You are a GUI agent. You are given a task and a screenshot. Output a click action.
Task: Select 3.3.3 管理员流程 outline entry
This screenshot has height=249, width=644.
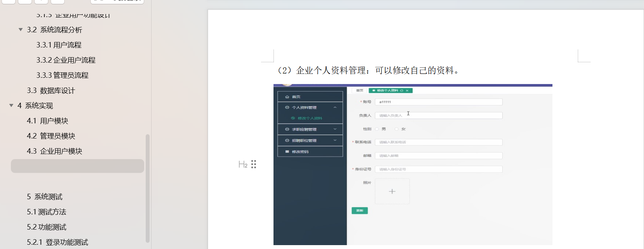pos(62,75)
